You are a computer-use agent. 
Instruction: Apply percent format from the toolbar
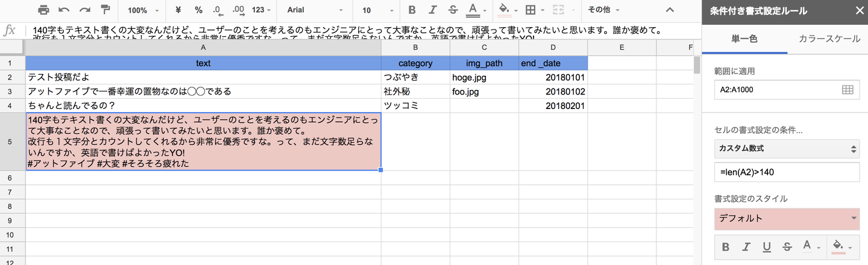(x=198, y=10)
